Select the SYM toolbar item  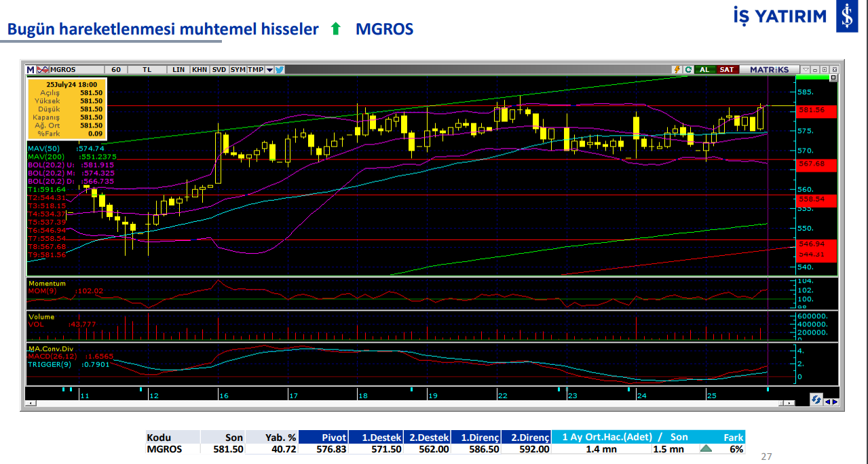pos(238,69)
